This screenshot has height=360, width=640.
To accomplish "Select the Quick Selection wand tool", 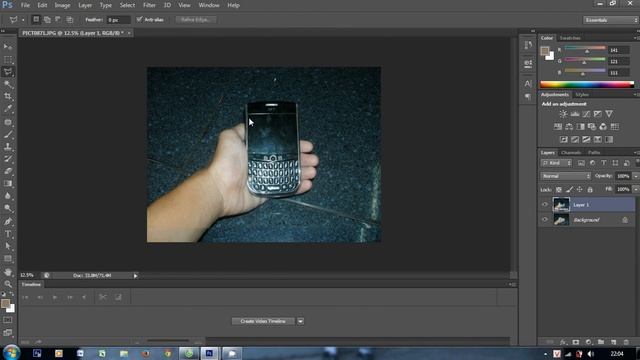I will pos(8,84).
